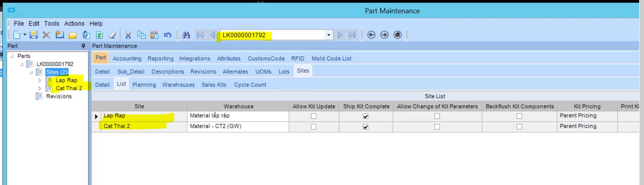Click the binoculars Search icon
The height and width of the screenshot is (185, 644).
click(x=186, y=35)
